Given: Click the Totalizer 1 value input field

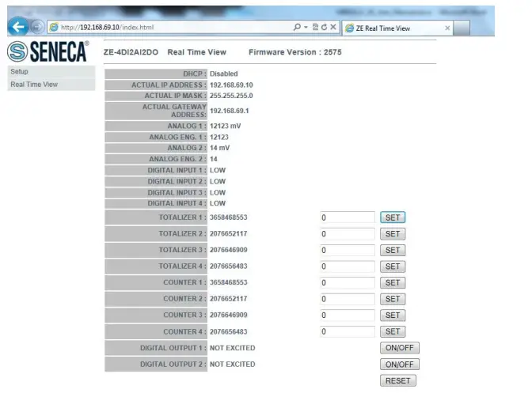Looking at the screenshot, I should tap(347, 217).
